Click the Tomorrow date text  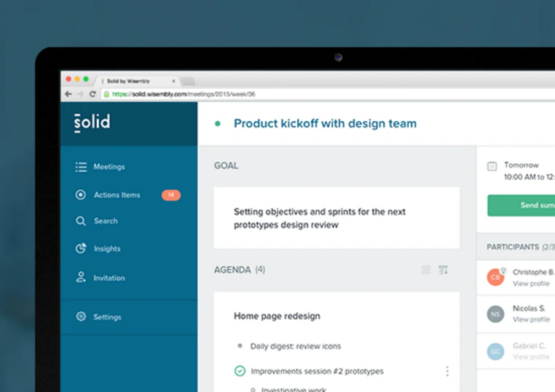pos(521,165)
